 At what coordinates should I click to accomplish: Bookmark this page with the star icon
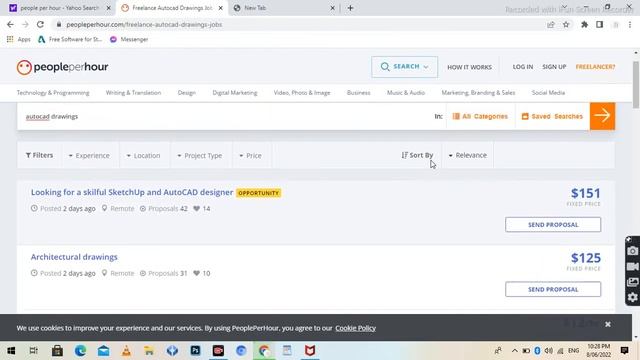pos(566,24)
